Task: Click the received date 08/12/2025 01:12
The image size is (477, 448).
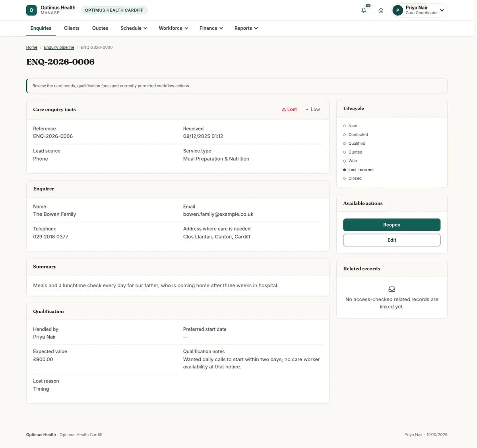Action: pos(203,136)
